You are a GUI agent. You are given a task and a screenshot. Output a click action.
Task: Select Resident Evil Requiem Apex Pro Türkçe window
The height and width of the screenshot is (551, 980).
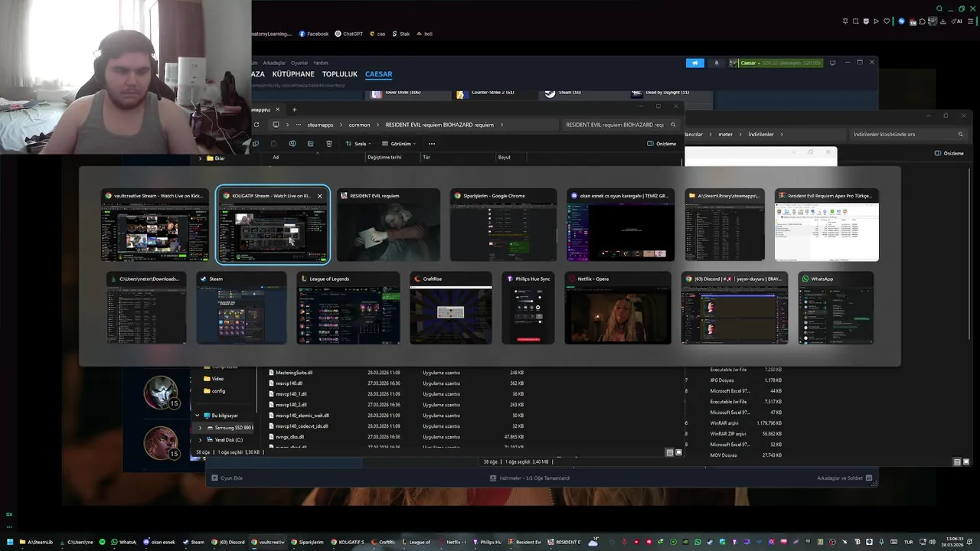(x=827, y=225)
